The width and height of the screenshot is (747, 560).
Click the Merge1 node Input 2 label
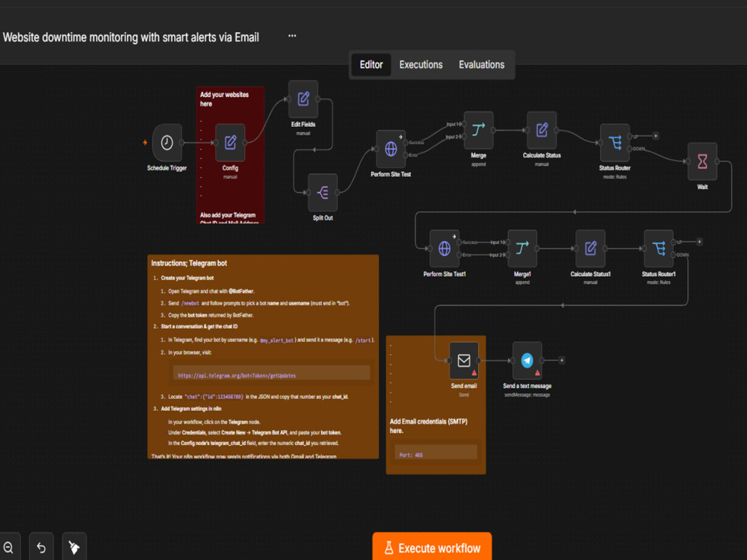[x=497, y=255]
